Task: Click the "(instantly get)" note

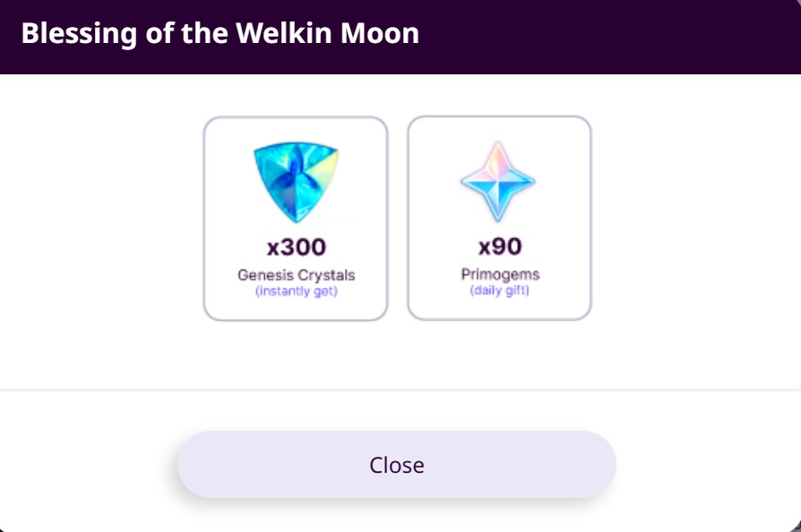Action: [296, 291]
